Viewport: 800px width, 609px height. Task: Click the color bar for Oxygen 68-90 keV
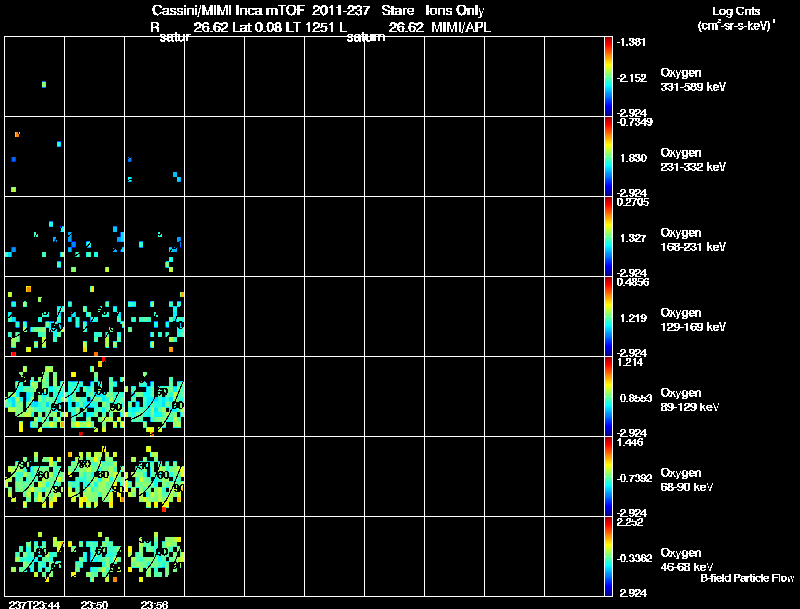click(608, 477)
